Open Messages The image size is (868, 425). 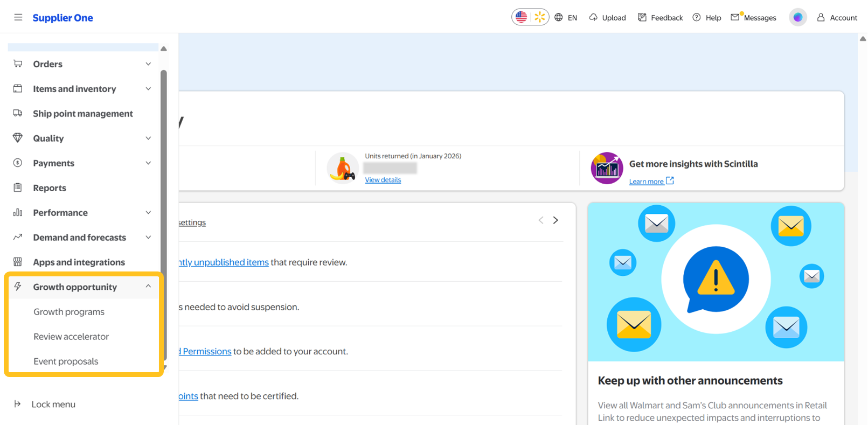click(x=760, y=18)
